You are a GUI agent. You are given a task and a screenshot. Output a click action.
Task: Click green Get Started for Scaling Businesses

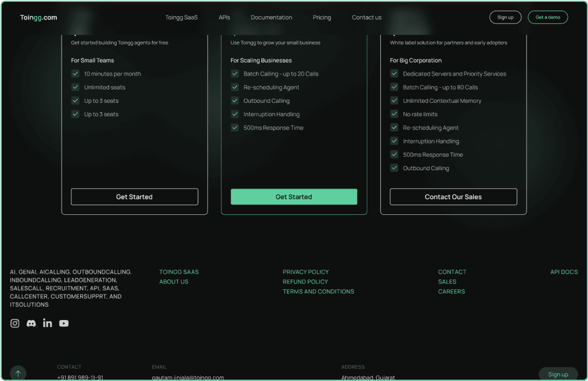coord(294,197)
